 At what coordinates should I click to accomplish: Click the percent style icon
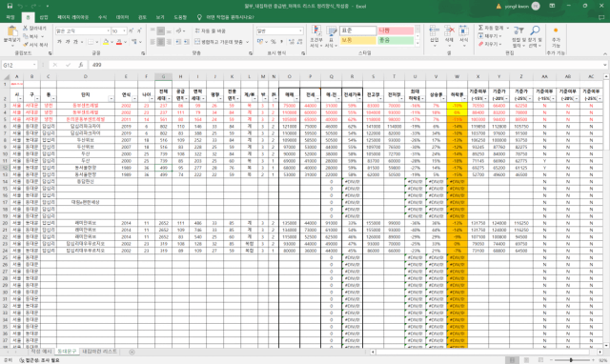[x=274, y=42]
